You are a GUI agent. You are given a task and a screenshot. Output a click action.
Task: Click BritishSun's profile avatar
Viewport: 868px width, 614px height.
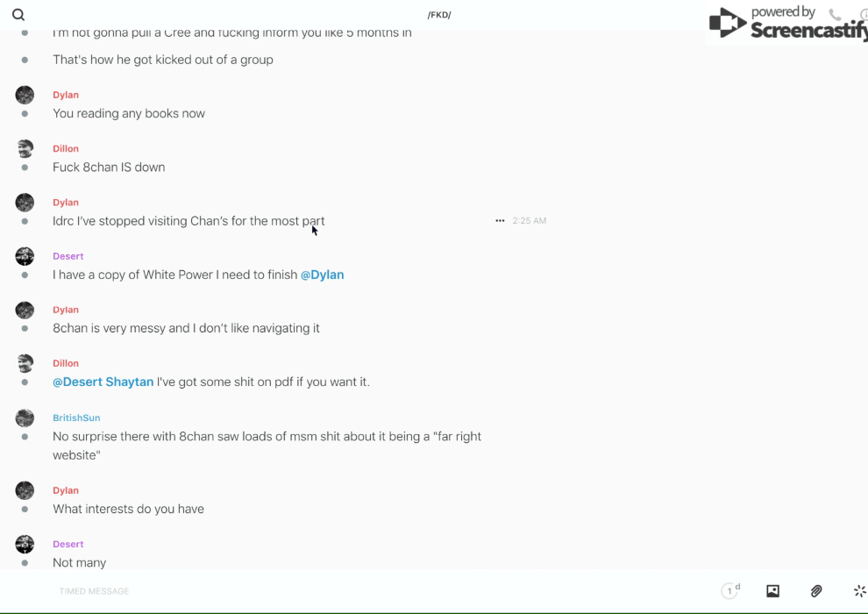tap(25, 418)
